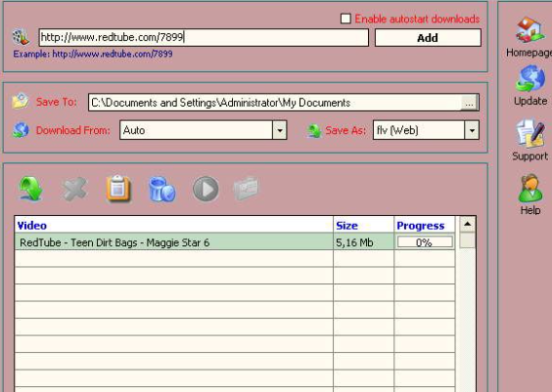Viewport: 552px width, 392px height.
Task: Select the Maggie Star 6 video row
Action: [235, 242]
